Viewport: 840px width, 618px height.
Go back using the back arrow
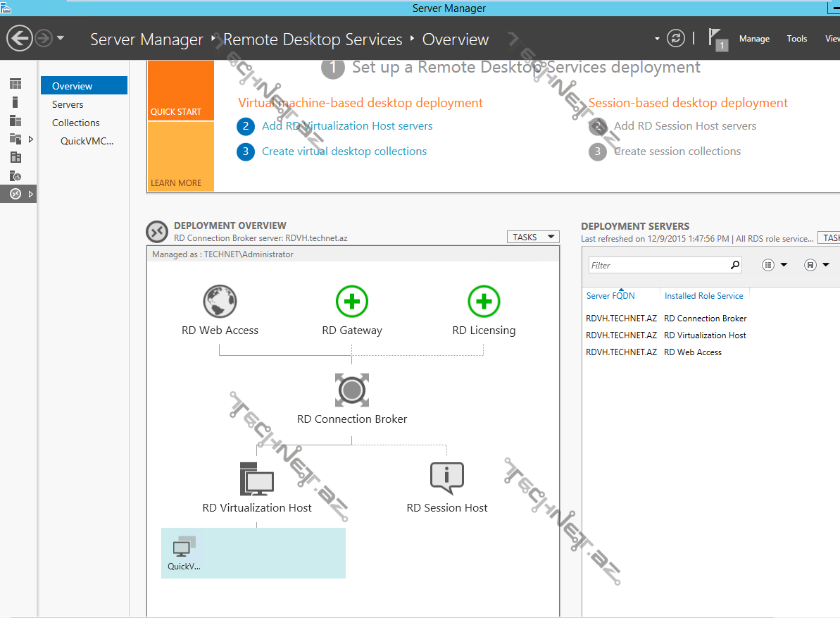(20, 38)
